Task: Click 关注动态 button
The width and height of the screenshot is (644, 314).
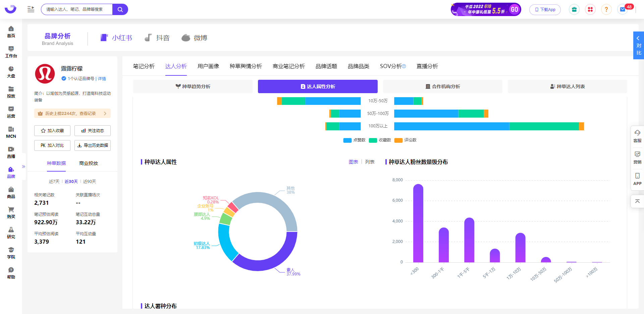Action: (93, 131)
